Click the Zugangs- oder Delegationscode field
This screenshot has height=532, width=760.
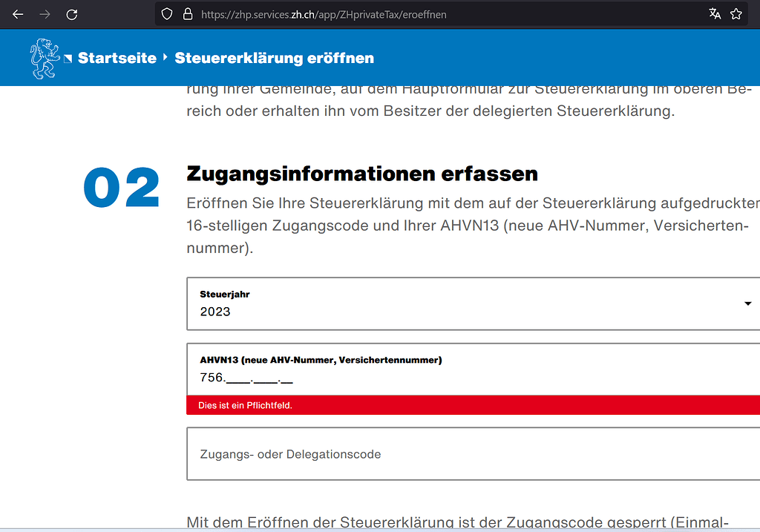371,453
